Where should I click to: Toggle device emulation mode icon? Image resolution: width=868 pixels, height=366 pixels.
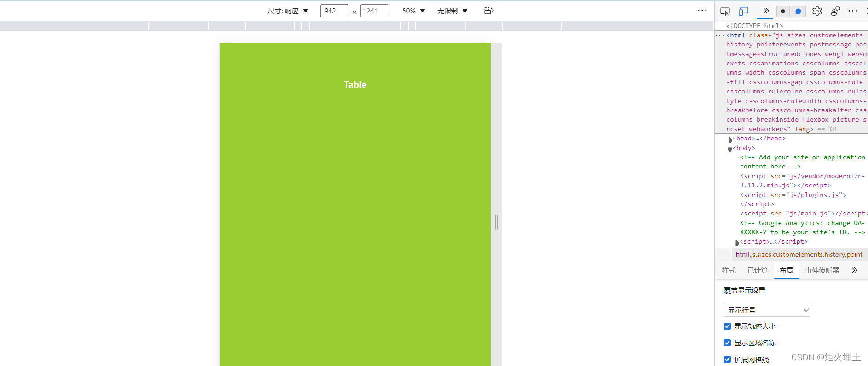click(x=743, y=11)
